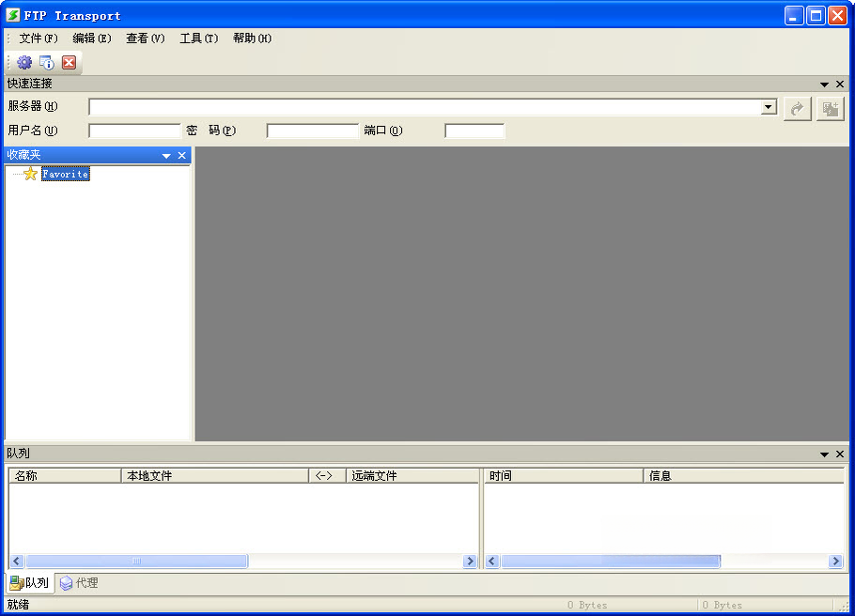This screenshot has height=616, width=855.
Task: Click log list scroll left arrow
Action: click(492, 561)
